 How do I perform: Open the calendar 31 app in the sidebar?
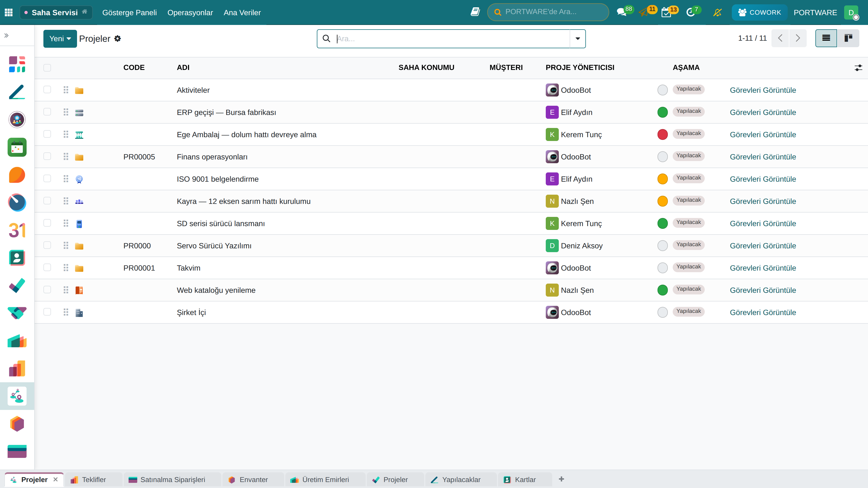[x=17, y=230]
